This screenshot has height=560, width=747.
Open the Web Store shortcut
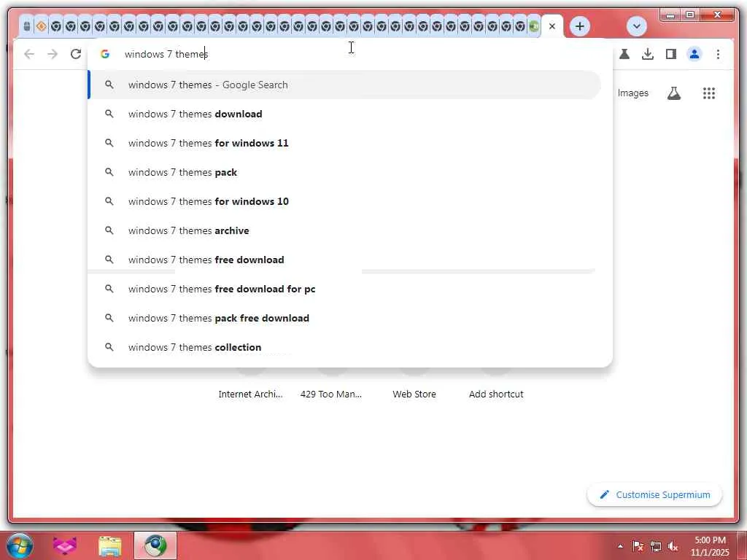(x=414, y=394)
